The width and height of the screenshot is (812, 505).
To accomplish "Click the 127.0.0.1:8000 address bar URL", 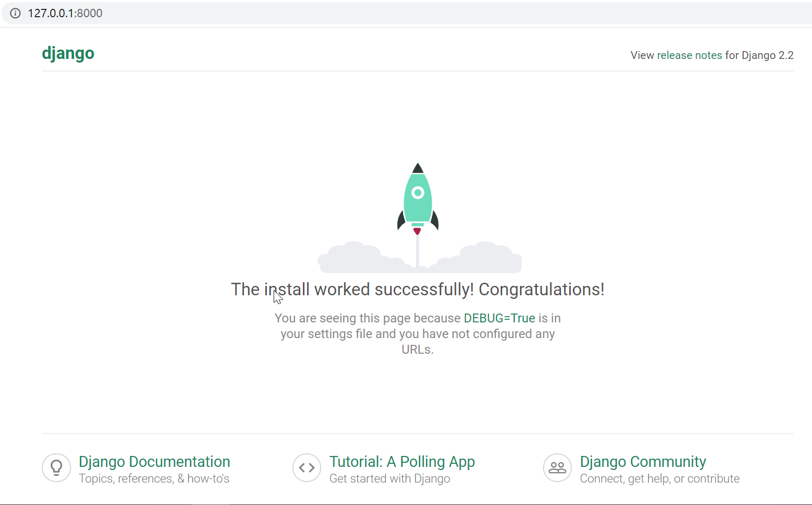I will (x=65, y=13).
